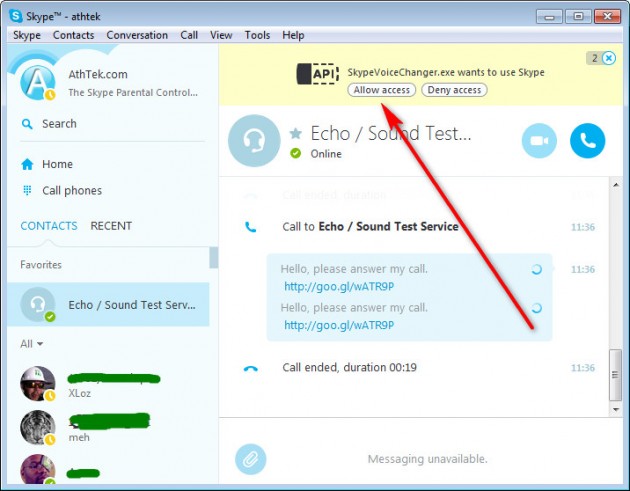Toggle the favorite star beside Echo
The image size is (630, 491).
click(x=295, y=133)
